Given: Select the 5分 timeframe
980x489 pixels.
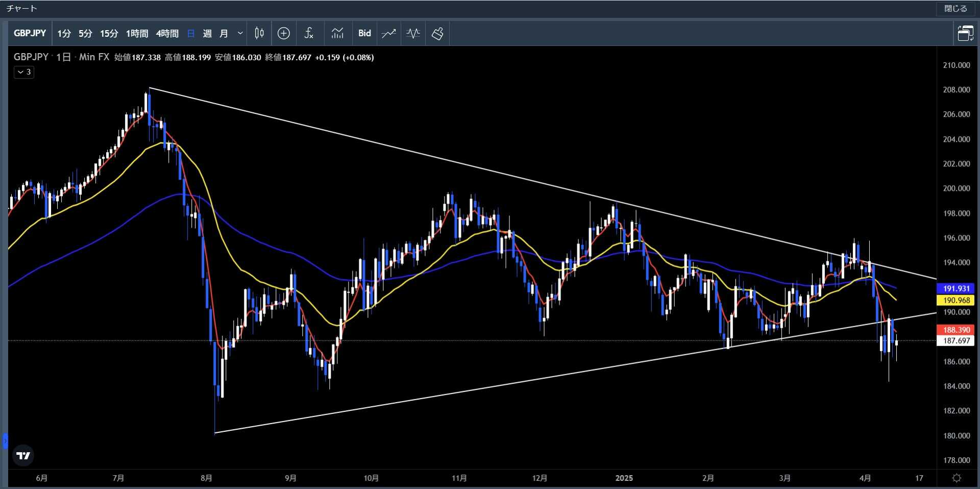Looking at the screenshot, I should coord(85,33).
